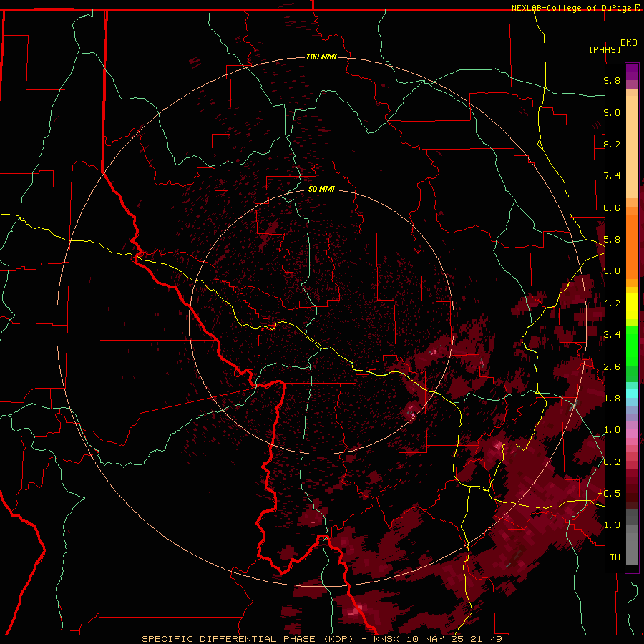Click the 2.6 scale value
Image resolution: width=644 pixels, height=644 pixels.
click(x=612, y=367)
